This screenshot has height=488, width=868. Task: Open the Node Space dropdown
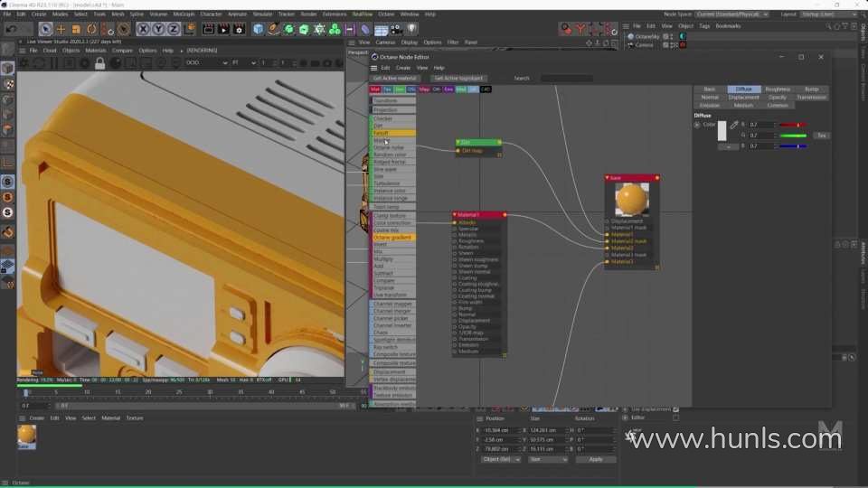[732, 14]
